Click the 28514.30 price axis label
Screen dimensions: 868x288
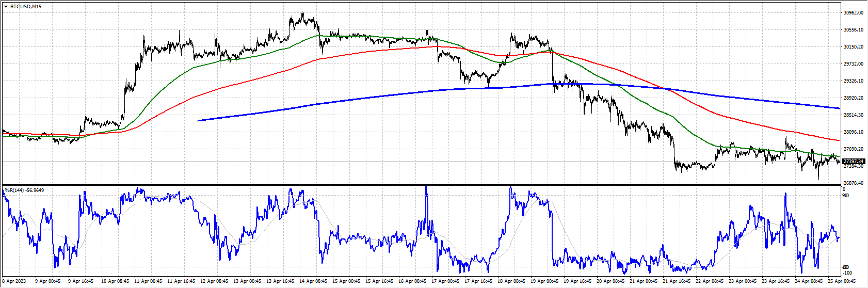pos(853,115)
